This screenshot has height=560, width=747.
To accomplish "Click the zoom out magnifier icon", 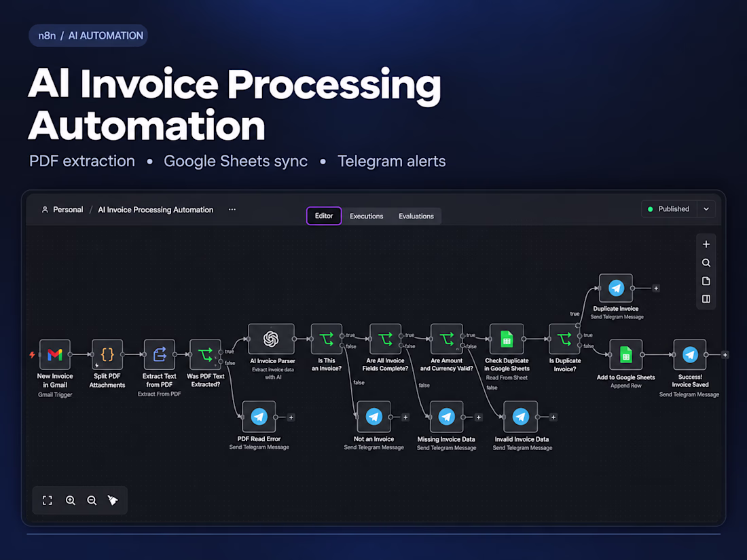I will [92, 500].
